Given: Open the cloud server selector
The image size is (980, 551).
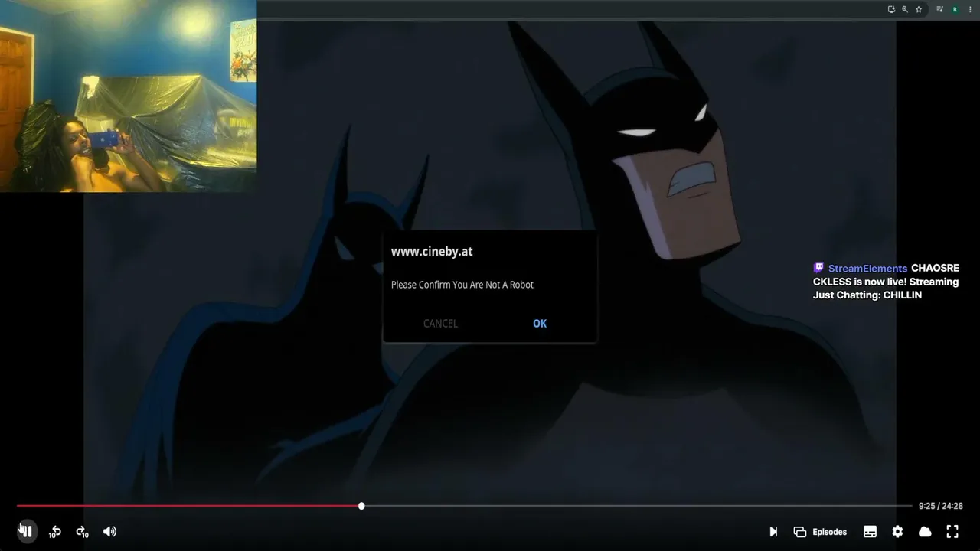Looking at the screenshot, I should pyautogui.click(x=925, y=532).
